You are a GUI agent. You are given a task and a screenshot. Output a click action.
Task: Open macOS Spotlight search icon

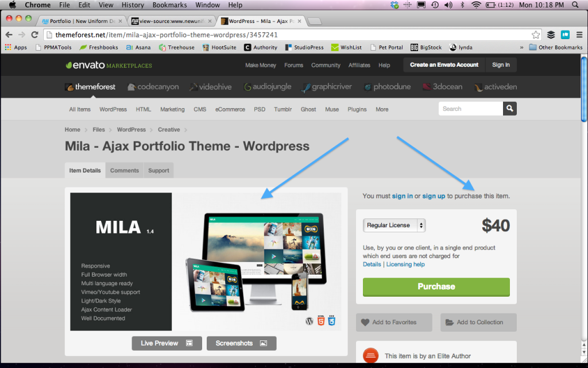point(575,5)
